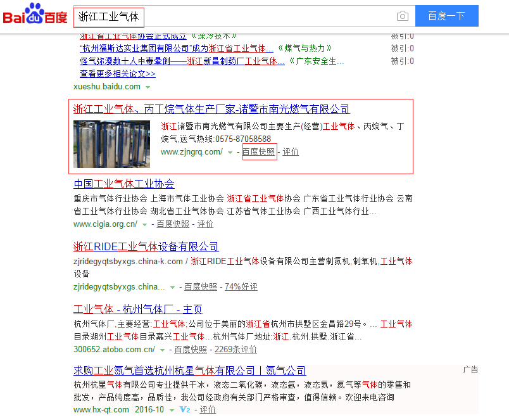Click 查看更多相关论文 link

click(x=118, y=73)
